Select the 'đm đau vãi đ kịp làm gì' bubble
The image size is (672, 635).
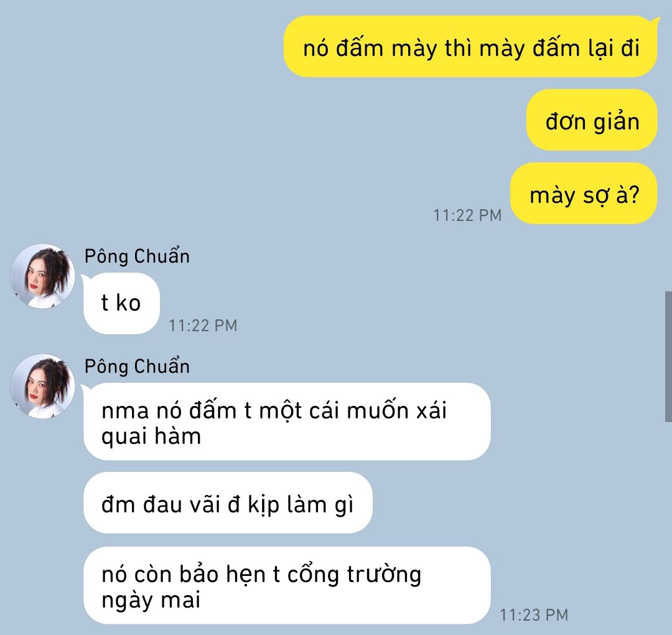coord(228,503)
